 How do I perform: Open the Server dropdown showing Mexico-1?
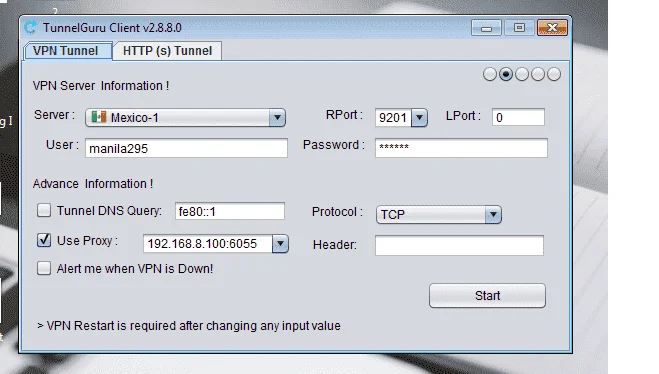click(x=185, y=118)
